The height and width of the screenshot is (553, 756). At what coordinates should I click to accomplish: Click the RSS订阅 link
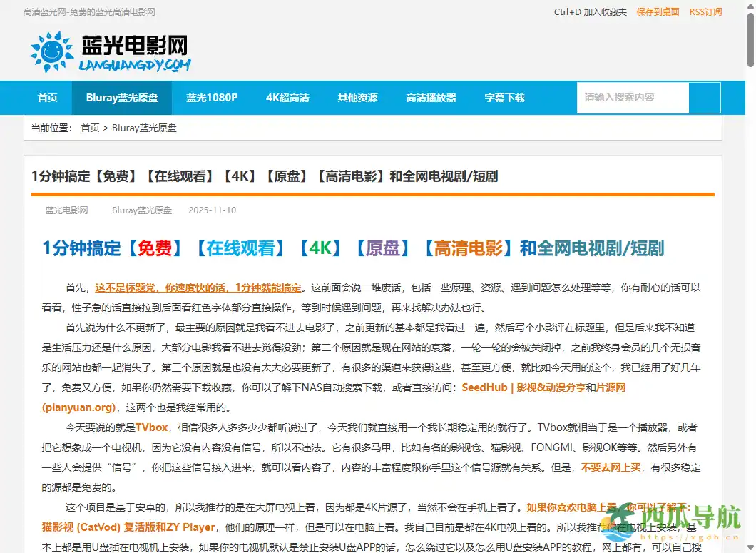click(x=705, y=11)
